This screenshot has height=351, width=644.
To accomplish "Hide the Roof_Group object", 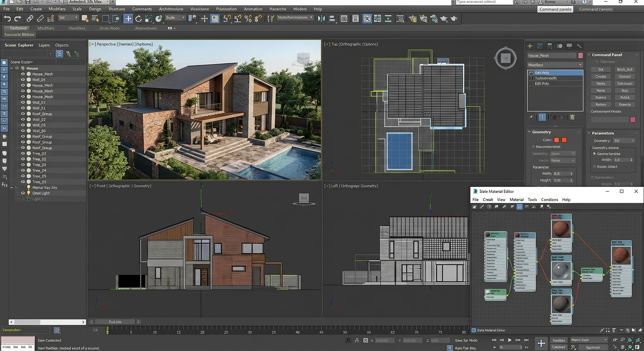I will (x=22, y=136).
